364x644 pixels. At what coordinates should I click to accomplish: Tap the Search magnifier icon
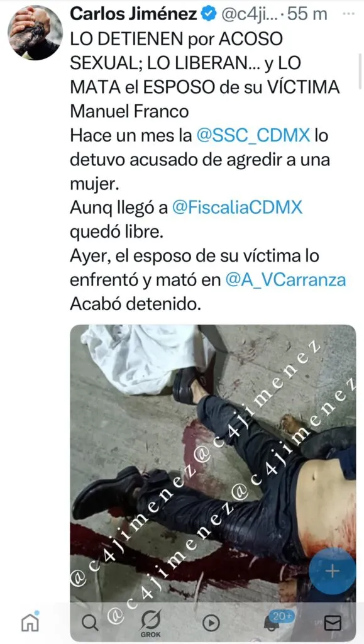[89, 623]
